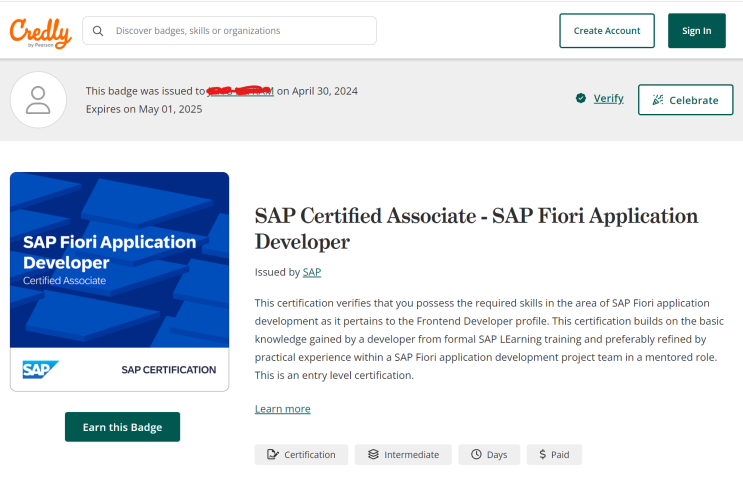Select the Intermediate level tag
Screen dimensions: 743x480
pos(403,454)
